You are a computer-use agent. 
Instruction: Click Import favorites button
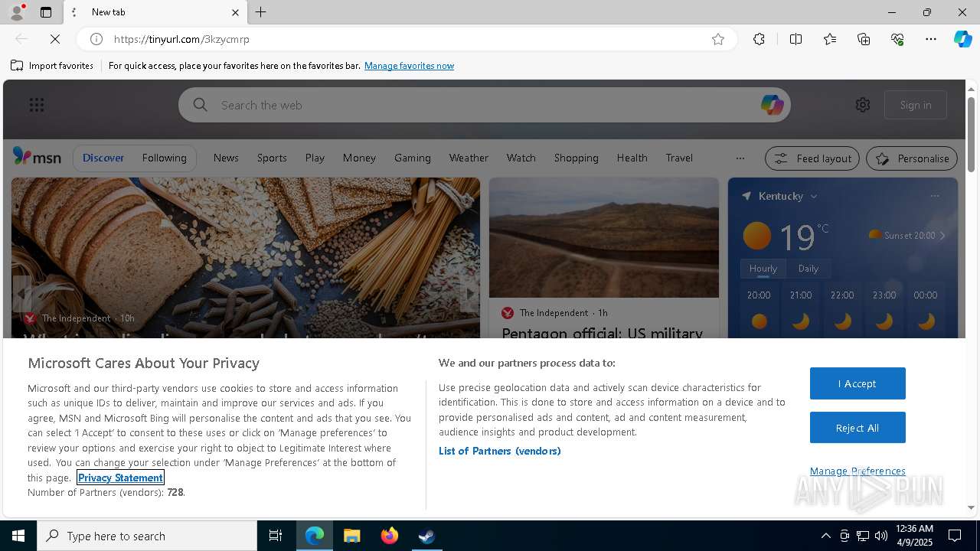click(52, 66)
